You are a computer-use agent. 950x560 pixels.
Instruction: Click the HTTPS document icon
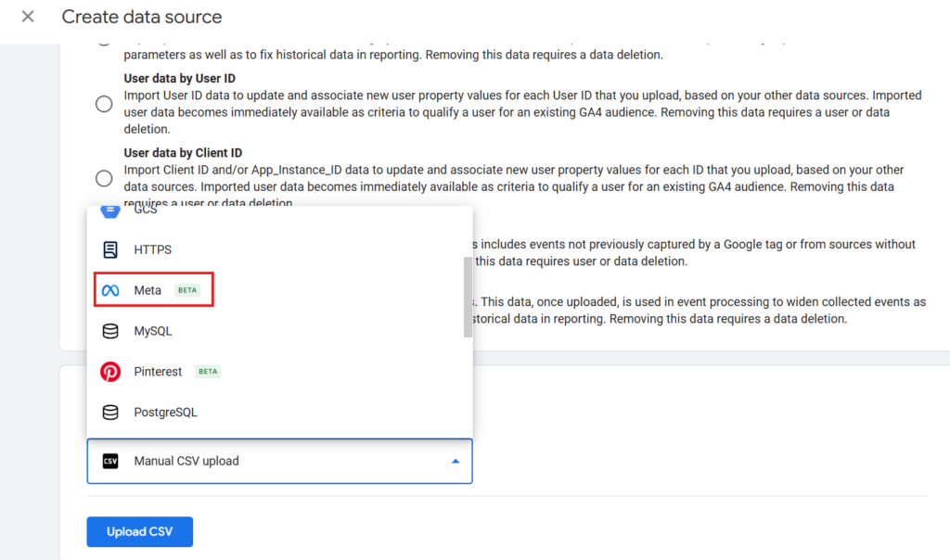pos(110,249)
